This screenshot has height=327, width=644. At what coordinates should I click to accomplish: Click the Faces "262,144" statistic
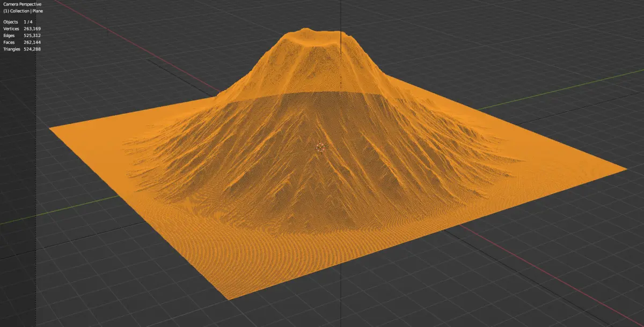[x=32, y=42]
